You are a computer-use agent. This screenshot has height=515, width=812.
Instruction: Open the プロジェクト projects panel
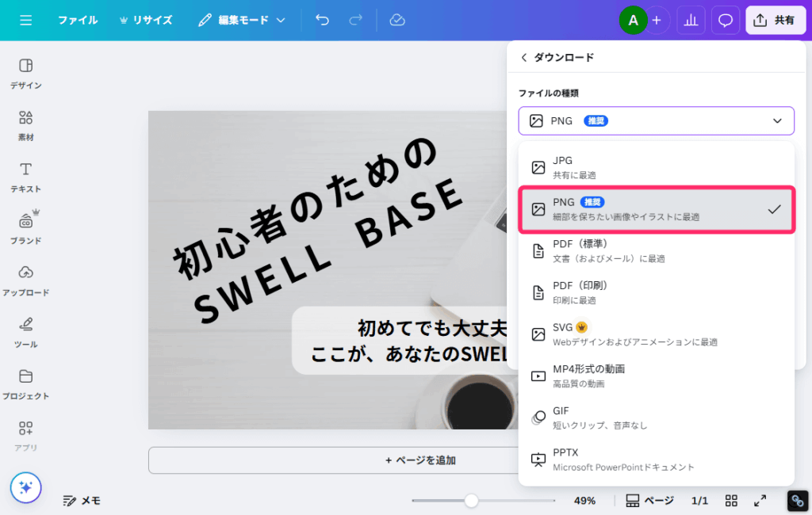(26, 384)
